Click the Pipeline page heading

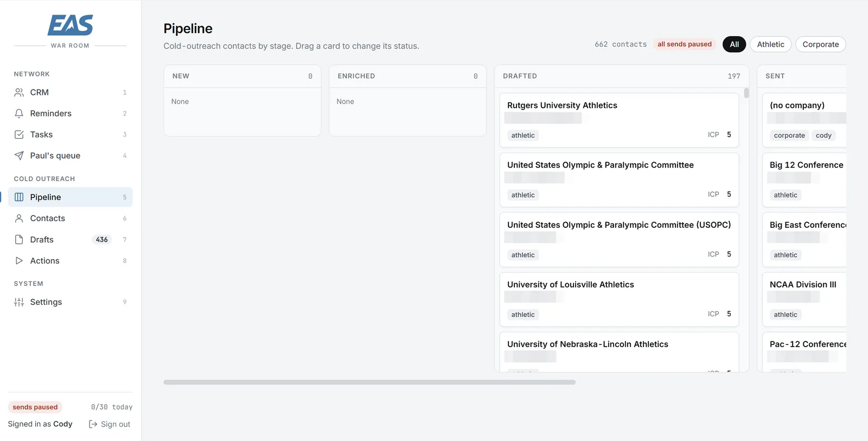pos(188,28)
